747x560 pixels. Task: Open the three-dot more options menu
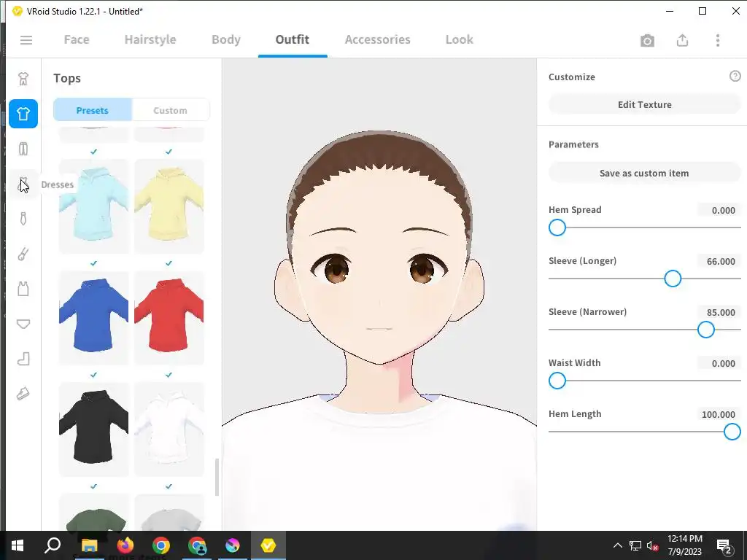tap(718, 41)
